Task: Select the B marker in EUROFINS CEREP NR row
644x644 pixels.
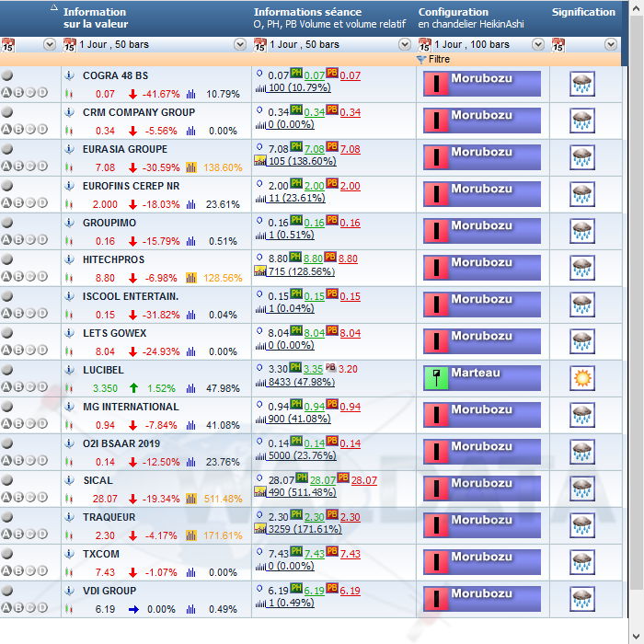Action: point(18,203)
